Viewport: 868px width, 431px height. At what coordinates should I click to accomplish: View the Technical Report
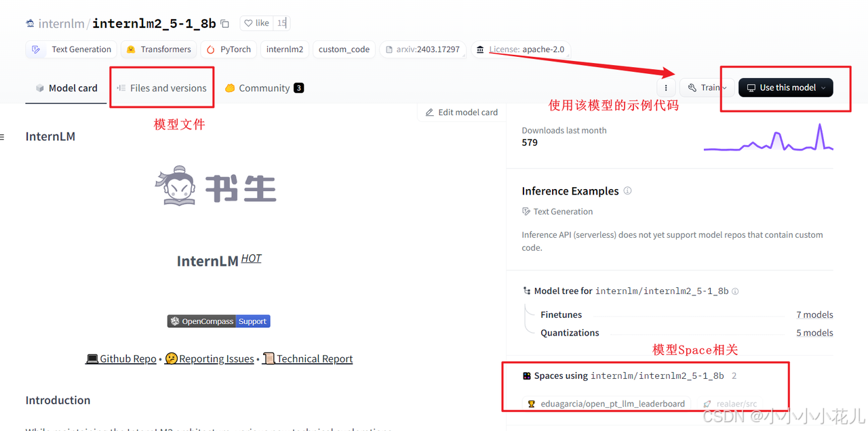(313, 358)
